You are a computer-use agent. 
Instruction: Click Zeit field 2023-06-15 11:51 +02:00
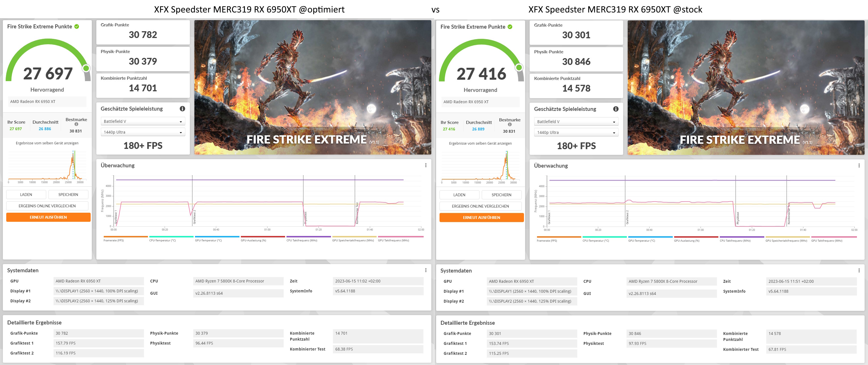811,281
